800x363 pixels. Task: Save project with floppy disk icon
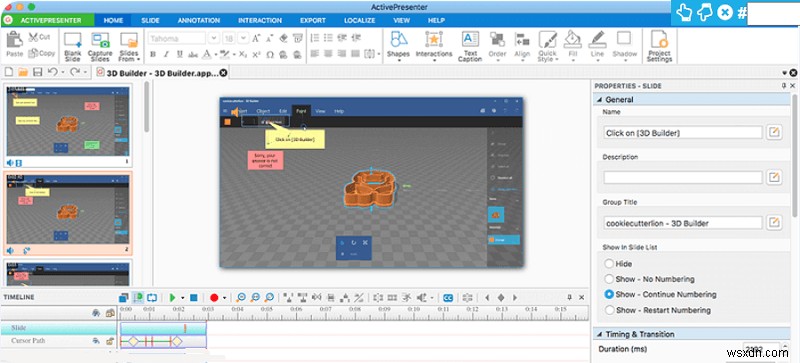click(x=37, y=72)
